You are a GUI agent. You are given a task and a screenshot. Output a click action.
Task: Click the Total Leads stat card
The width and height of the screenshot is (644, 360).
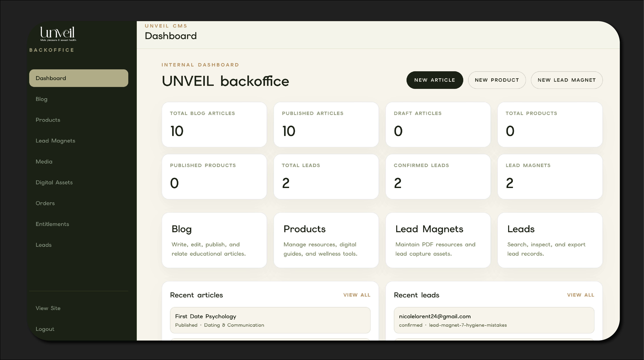pyautogui.click(x=326, y=177)
